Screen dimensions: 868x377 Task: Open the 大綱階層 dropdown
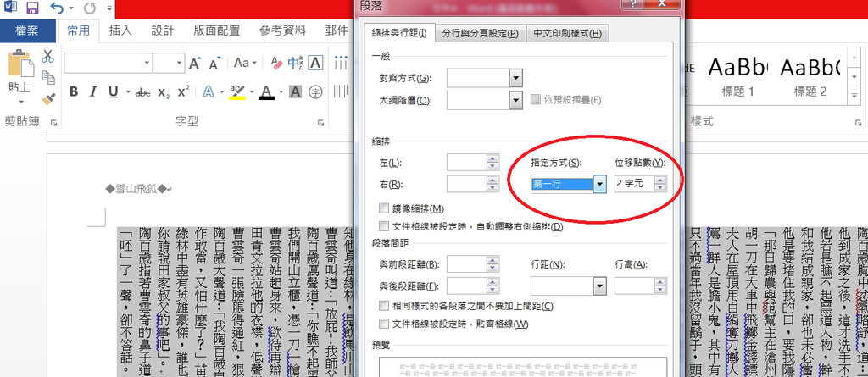pos(516,100)
